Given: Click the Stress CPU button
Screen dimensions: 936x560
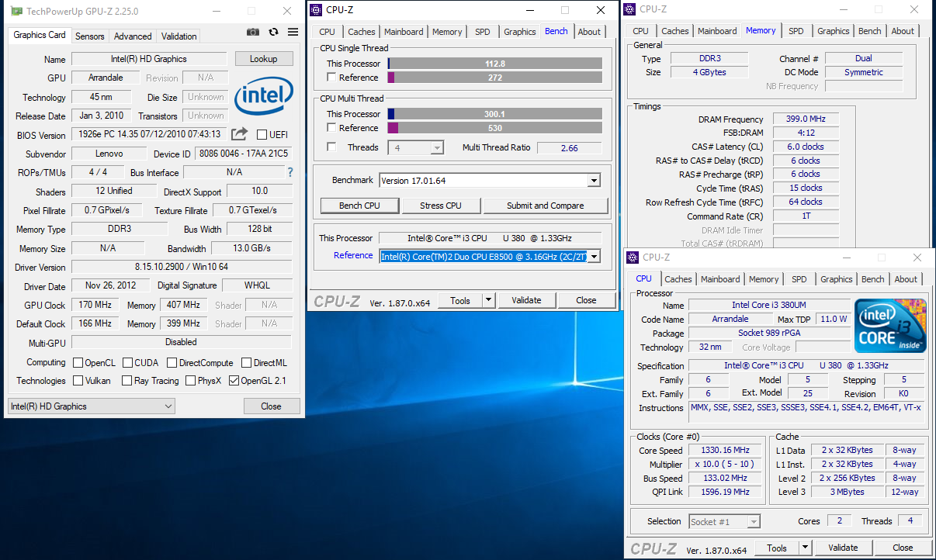Looking at the screenshot, I should [441, 206].
